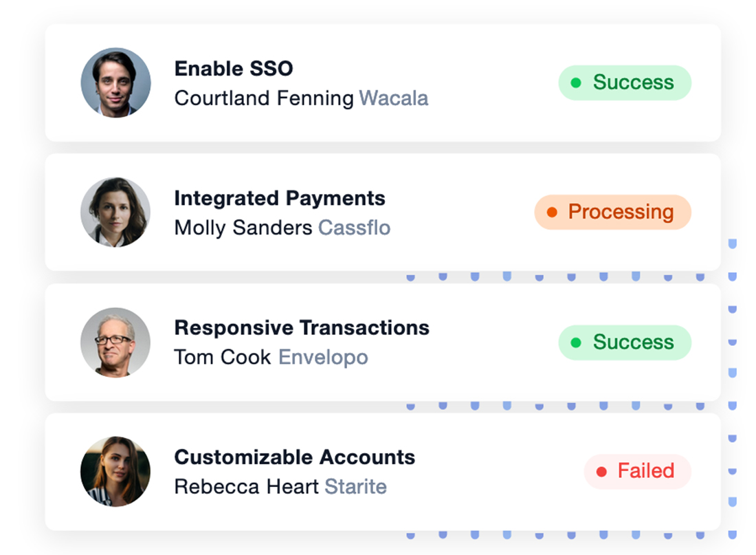Image resolution: width=756 pixels, height=555 pixels.
Task: Select the Customizable Accounts title
Action: (295, 457)
